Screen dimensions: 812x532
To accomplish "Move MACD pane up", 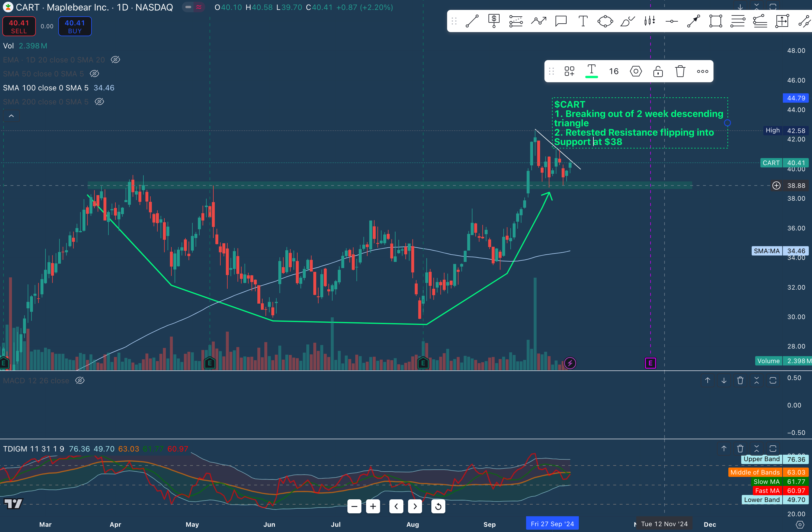I will click(708, 380).
